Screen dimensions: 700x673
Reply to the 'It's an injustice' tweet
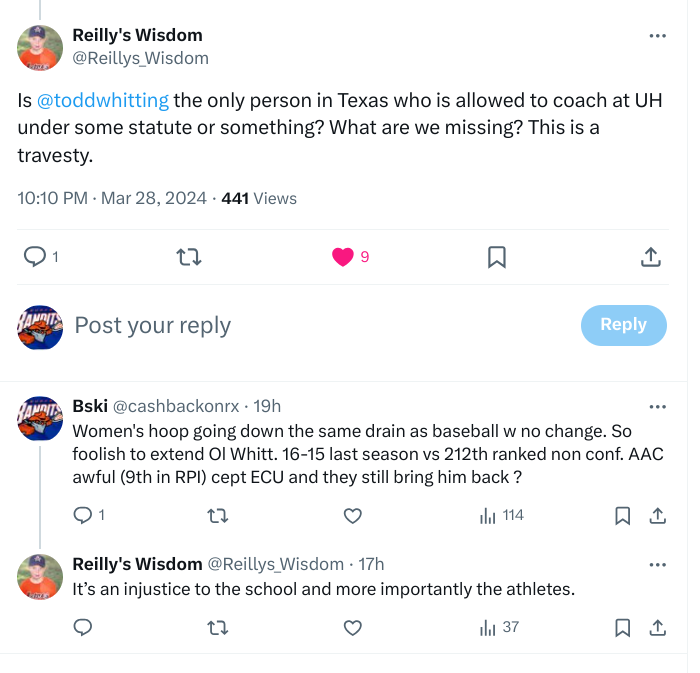click(83, 628)
